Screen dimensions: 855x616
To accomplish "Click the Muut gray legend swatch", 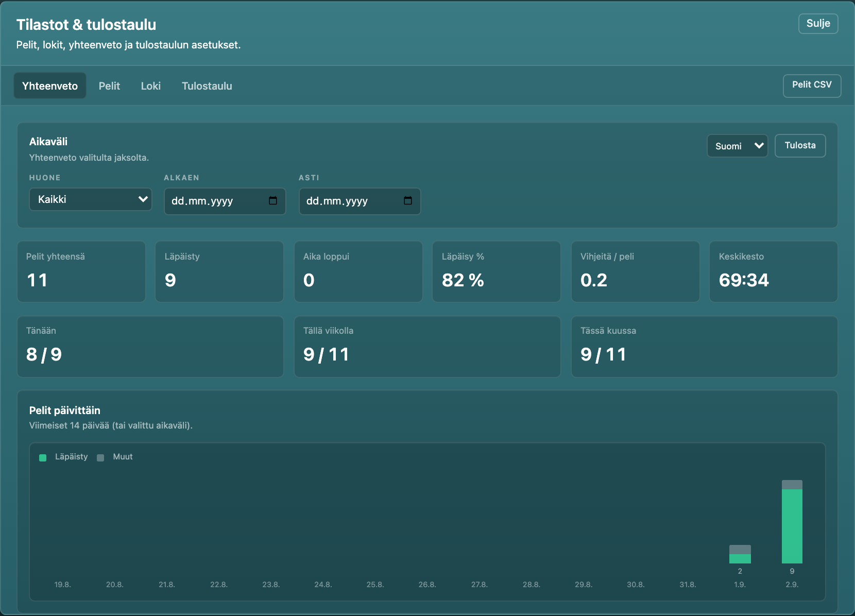I will point(100,457).
